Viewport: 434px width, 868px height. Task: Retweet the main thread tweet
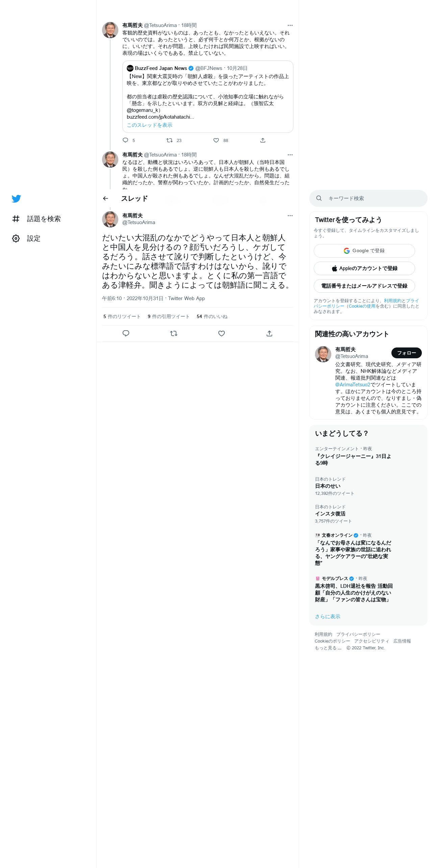[174, 334]
